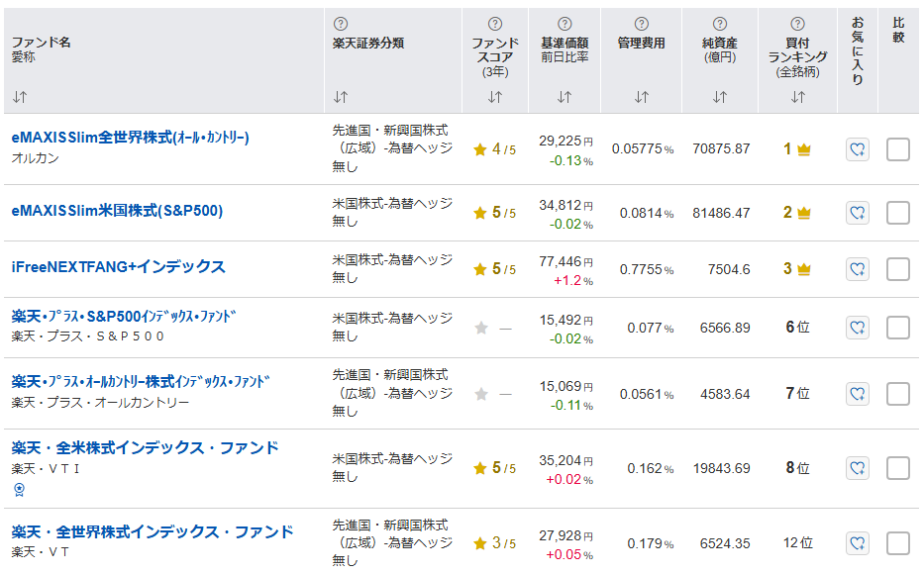Click the 0.162% management fee value

pyautogui.click(x=650, y=468)
